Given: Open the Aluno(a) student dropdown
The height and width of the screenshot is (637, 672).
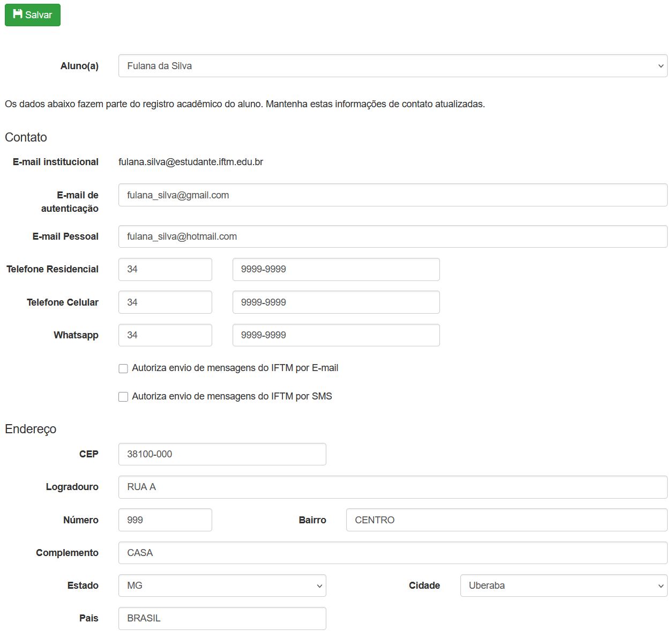Looking at the screenshot, I should [392, 66].
